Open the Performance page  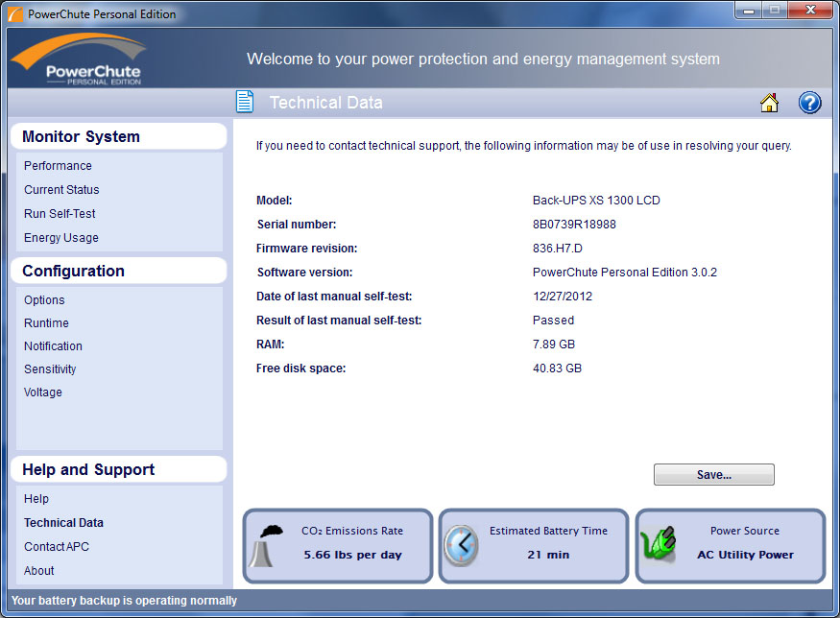(58, 166)
